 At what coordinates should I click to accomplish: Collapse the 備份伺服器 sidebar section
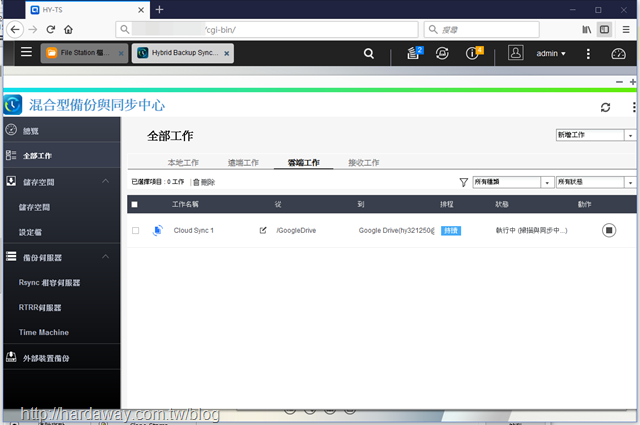pyautogui.click(x=105, y=256)
